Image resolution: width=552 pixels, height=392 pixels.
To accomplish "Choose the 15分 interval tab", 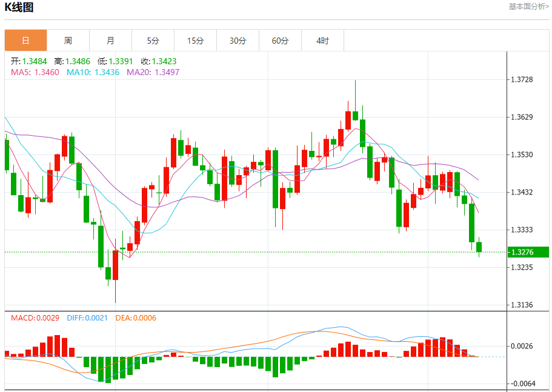I will click(195, 41).
